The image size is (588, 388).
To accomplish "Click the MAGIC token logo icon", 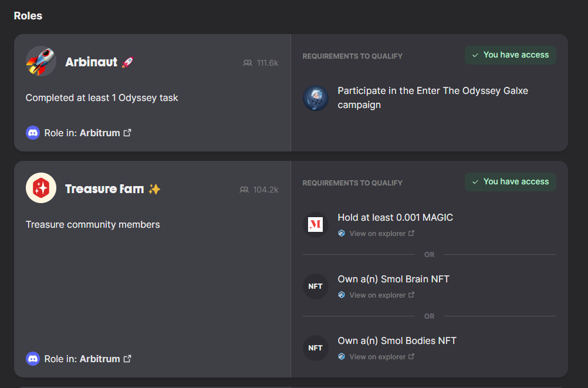I will 316,225.
